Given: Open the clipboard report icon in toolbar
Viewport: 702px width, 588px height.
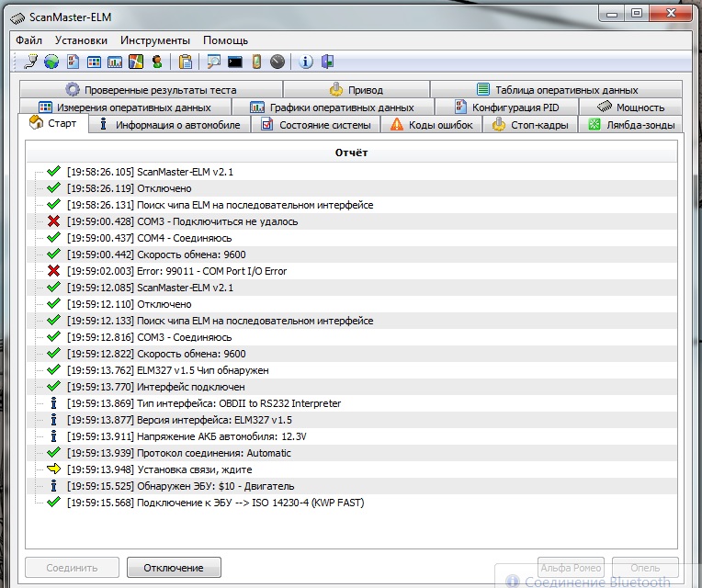Looking at the screenshot, I should pyautogui.click(x=186, y=62).
